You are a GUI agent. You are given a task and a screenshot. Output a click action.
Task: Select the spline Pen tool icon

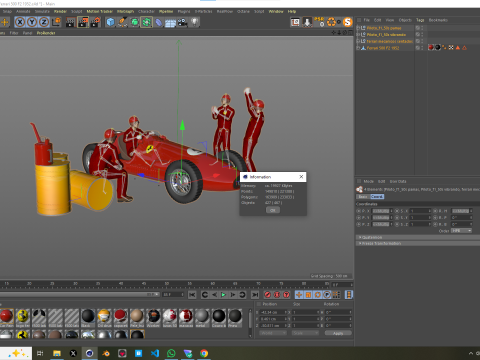[122, 22]
